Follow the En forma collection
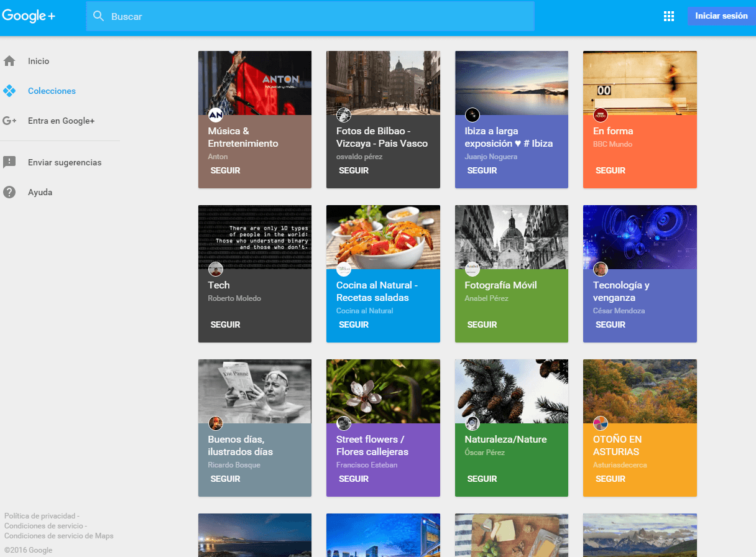756x557 pixels. [x=610, y=170]
